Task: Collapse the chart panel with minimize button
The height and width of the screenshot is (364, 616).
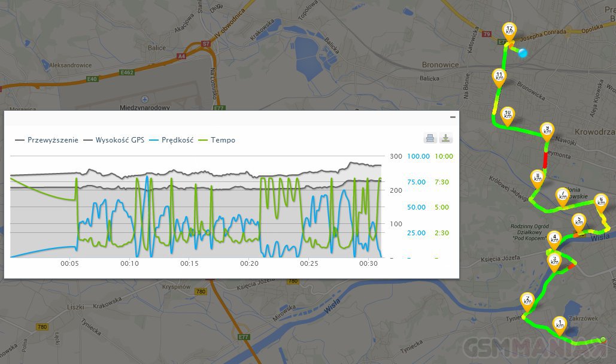Action: pos(453,117)
